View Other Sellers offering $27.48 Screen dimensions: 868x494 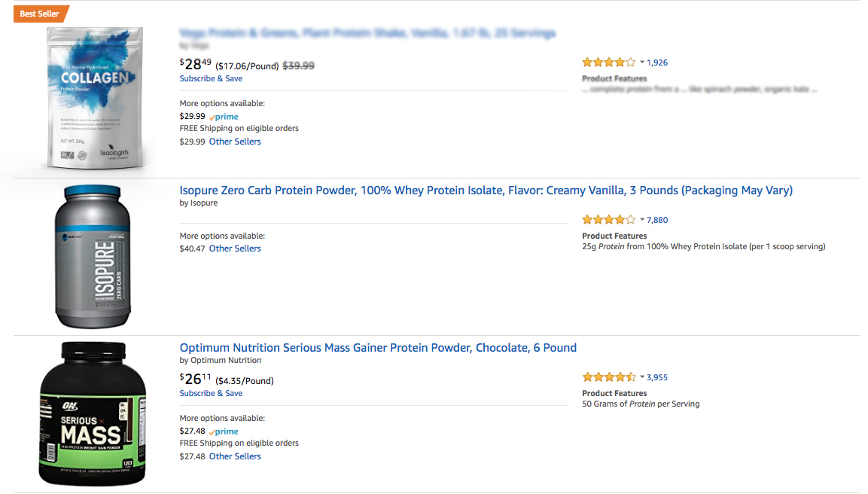coord(235,456)
